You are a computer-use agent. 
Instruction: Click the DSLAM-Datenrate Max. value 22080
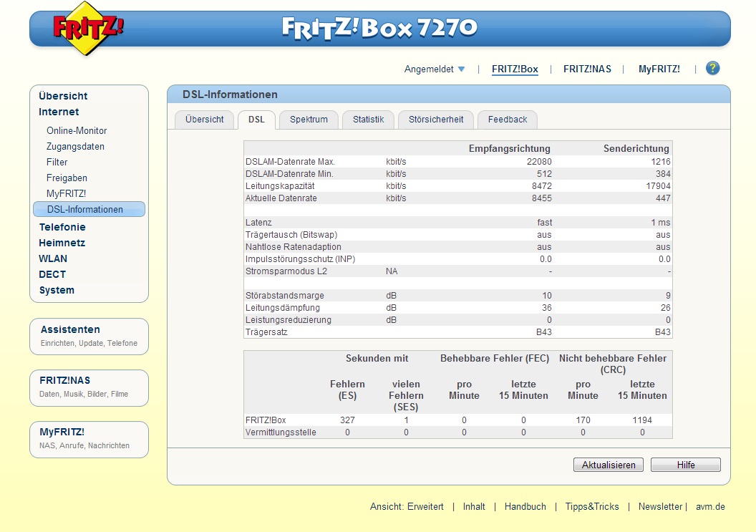click(539, 162)
